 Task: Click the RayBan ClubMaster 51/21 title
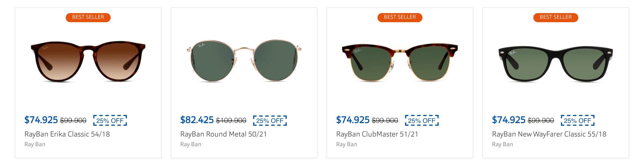click(x=377, y=134)
